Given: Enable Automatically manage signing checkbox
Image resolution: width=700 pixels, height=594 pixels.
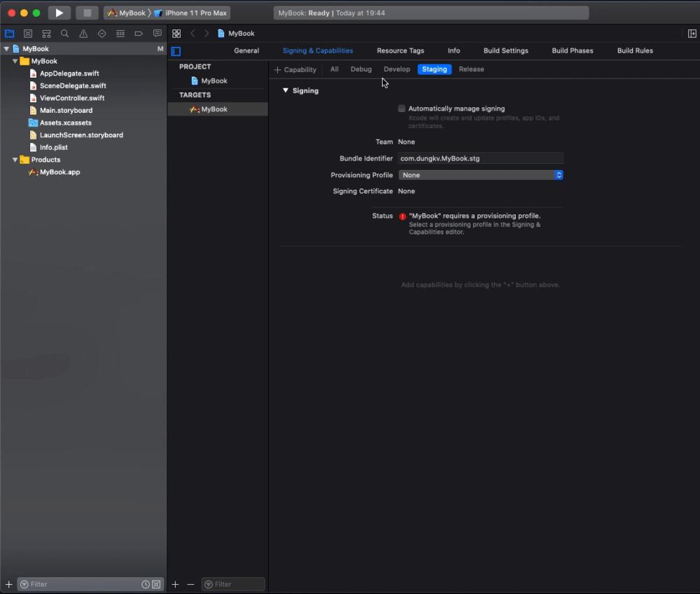Looking at the screenshot, I should pos(401,109).
